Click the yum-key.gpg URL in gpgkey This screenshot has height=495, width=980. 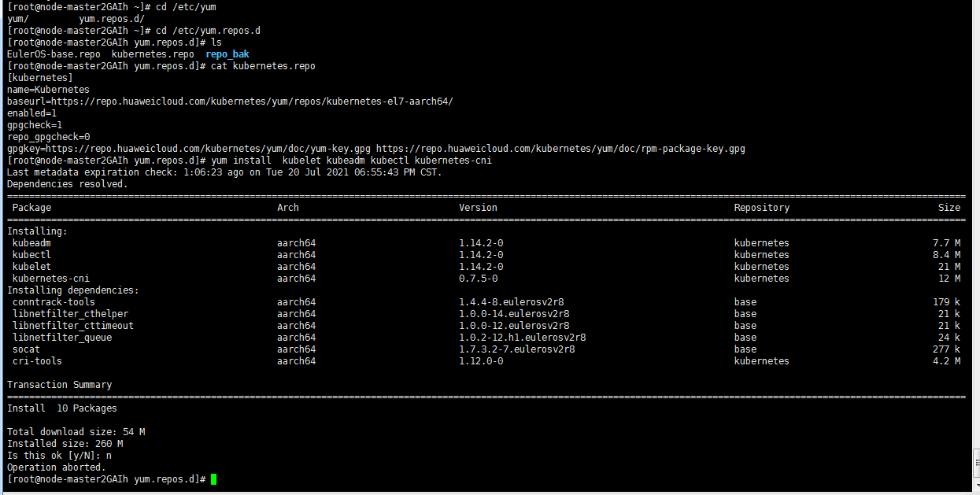[208, 149]
